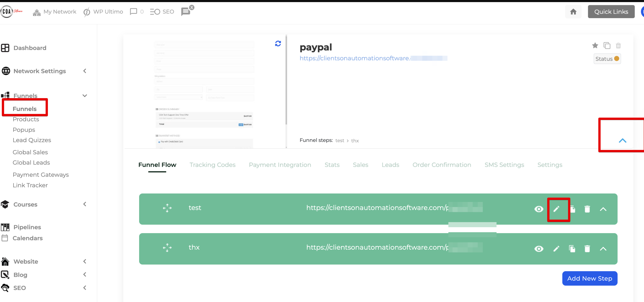Clone the thx step using copy icon
This screenshot has width=644, height=302.
(x=572, y=249)
